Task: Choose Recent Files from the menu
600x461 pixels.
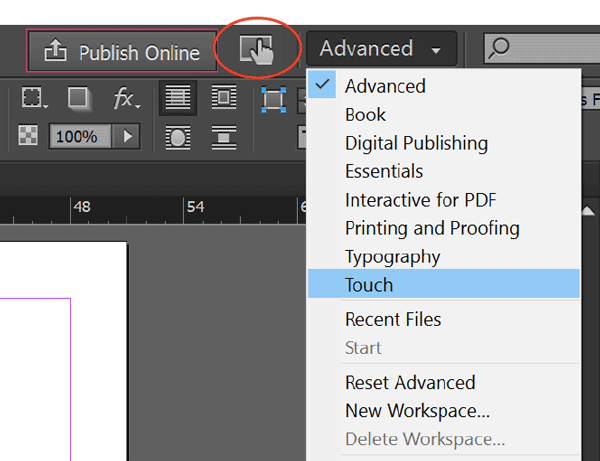Action: 444,319
